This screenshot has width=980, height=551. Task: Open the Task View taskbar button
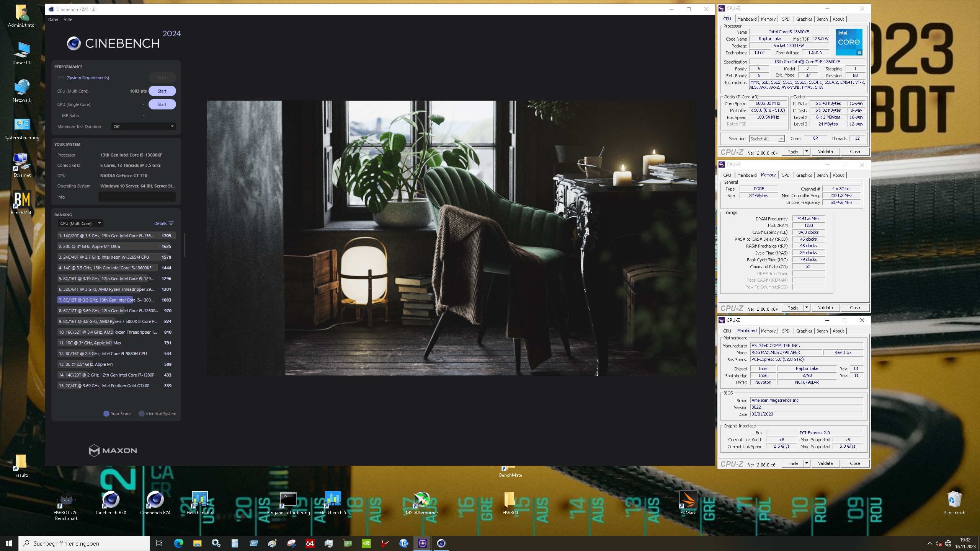coord(159,543)
